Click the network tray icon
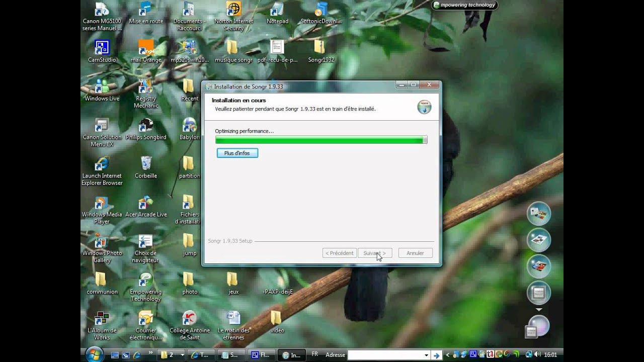 (x=528, y=355)
